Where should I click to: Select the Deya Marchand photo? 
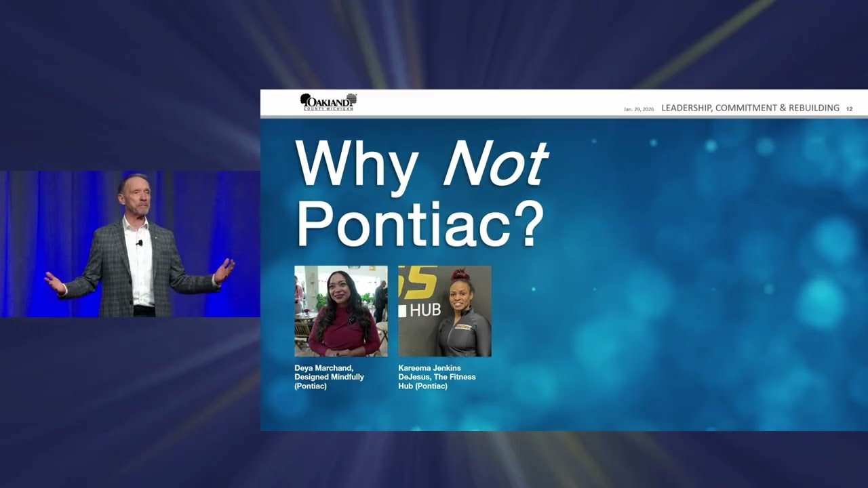pos(341,311)
